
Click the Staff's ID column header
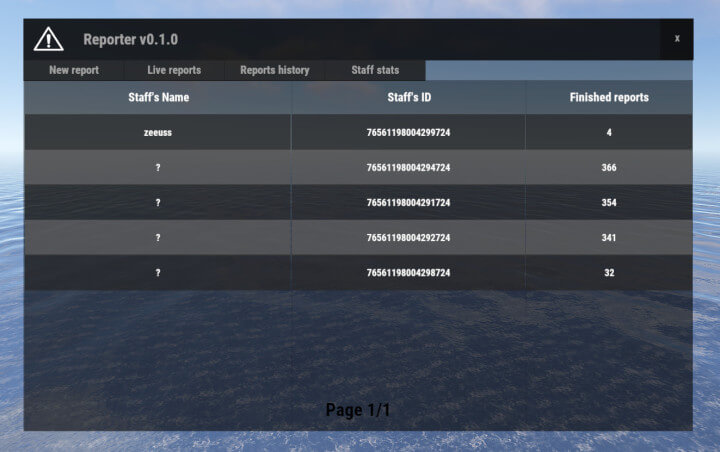pos(408,97)
